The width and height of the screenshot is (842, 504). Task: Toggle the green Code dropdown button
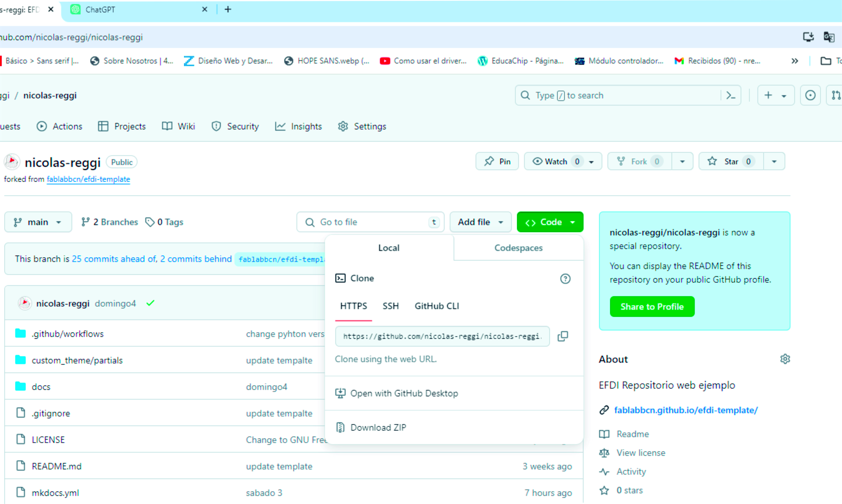click(x=550, y=222)
